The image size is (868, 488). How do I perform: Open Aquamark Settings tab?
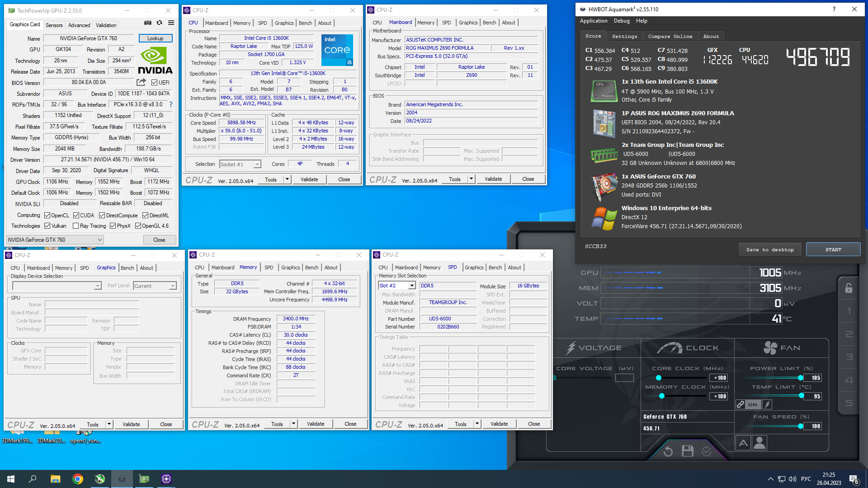pos(624,36)
